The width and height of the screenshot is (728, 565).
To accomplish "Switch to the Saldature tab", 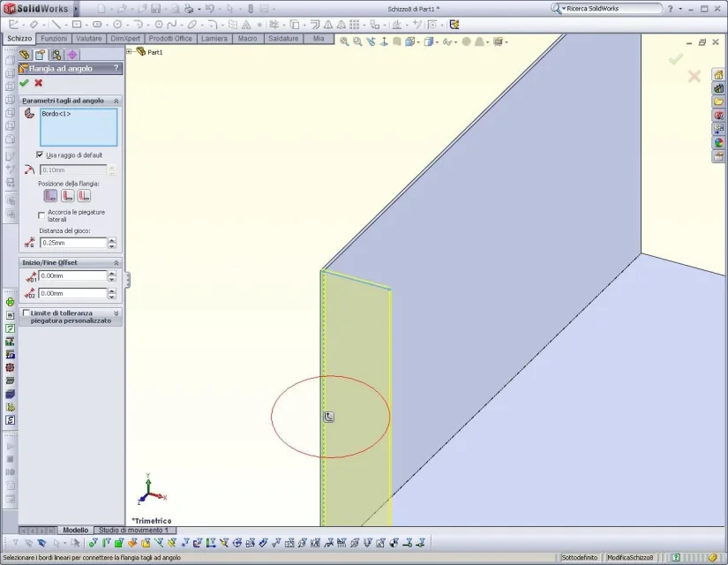I will pyautogui.click(x=283, y=39).
